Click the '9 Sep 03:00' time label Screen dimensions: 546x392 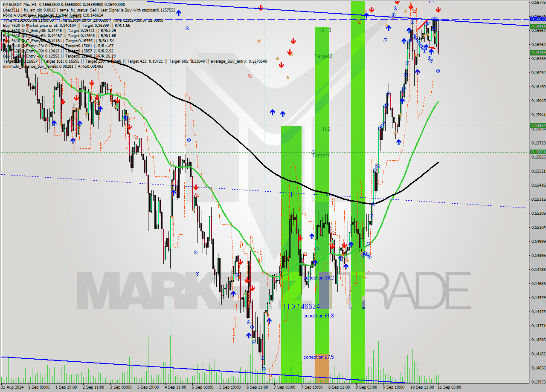click(366, 387)
